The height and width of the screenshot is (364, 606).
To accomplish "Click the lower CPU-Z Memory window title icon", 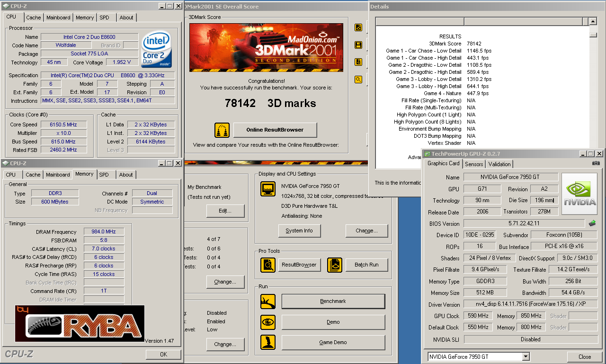I will [x=5, y=163].
